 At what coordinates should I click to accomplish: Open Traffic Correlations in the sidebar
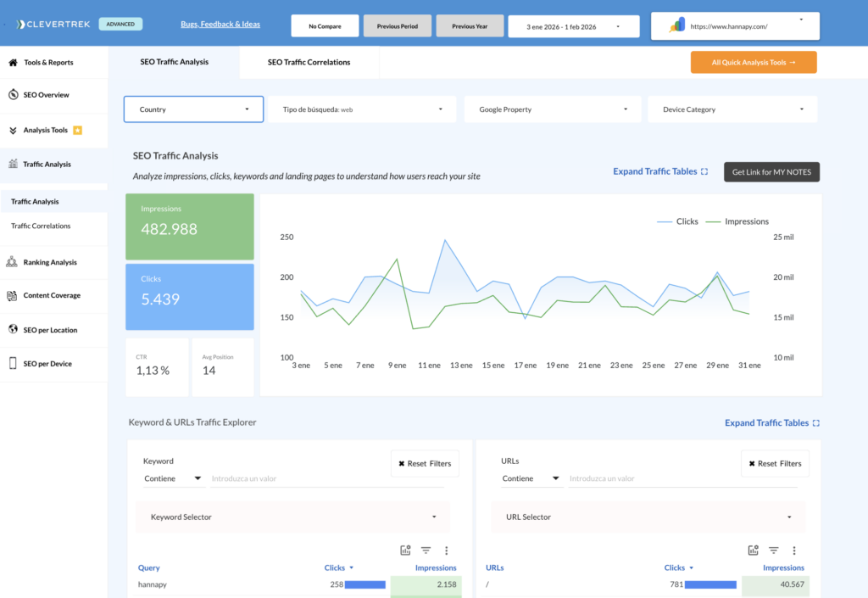(x=41, y=226)
